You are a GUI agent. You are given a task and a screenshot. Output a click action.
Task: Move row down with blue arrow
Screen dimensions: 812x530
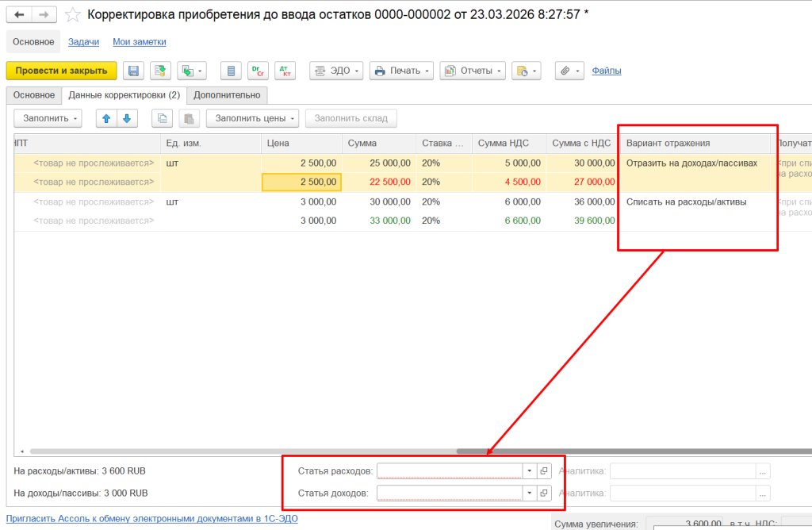coord(126,118)
